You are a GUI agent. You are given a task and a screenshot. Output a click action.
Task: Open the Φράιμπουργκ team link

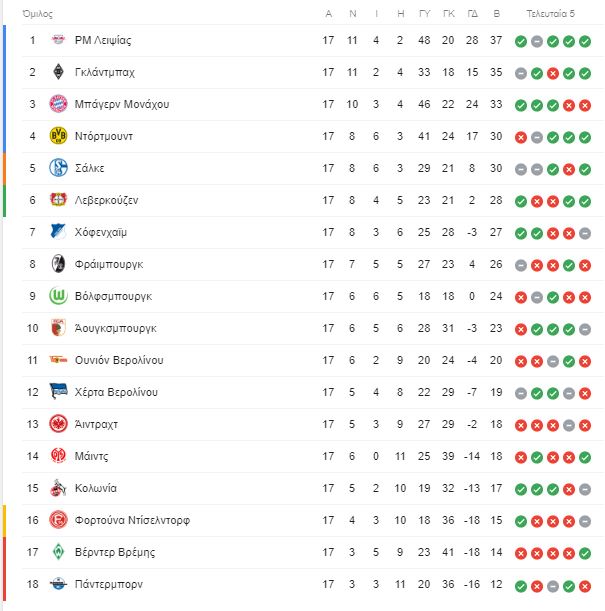pos(109,264)
